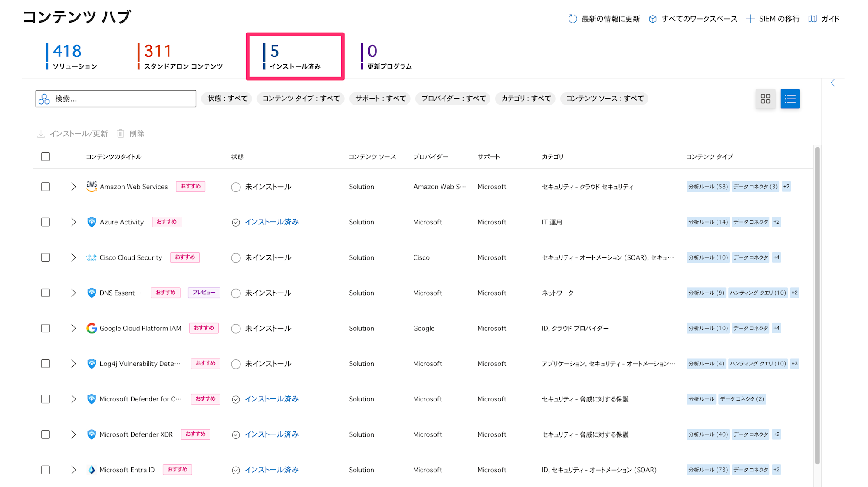Check the Log4j Vulnerability Detection row checkbox
Screen dimensions: 868x487
tap(46, 364)
